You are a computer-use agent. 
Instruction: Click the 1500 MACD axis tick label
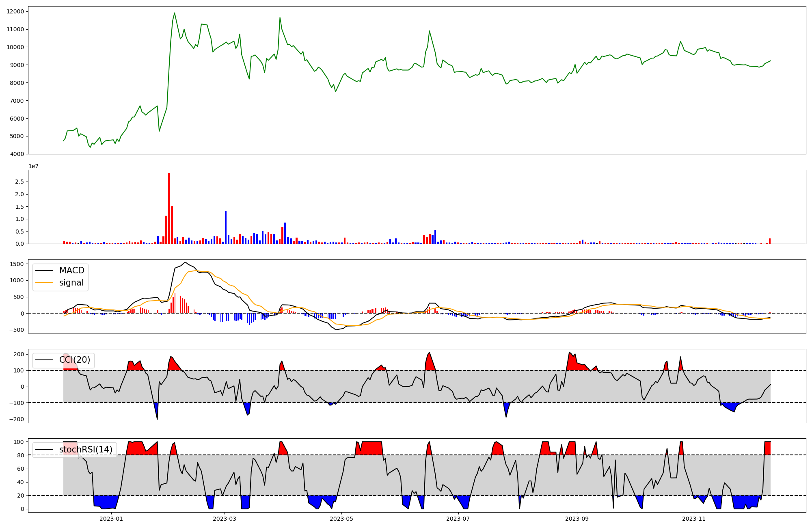click(17, 264)
